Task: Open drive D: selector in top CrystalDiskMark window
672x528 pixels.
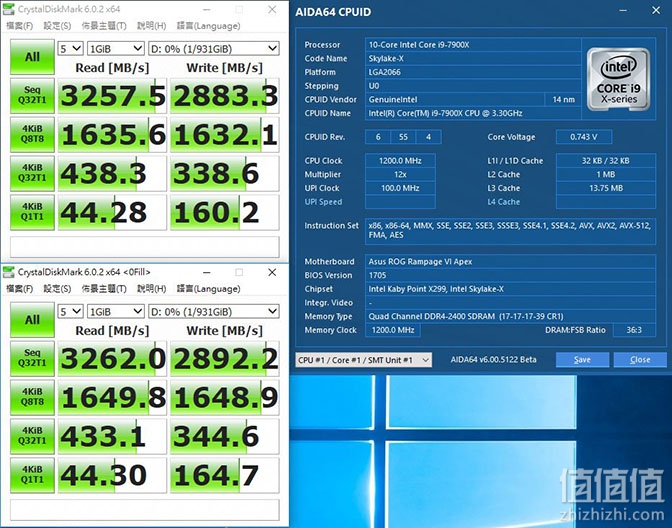Action: tap(213, 48)
